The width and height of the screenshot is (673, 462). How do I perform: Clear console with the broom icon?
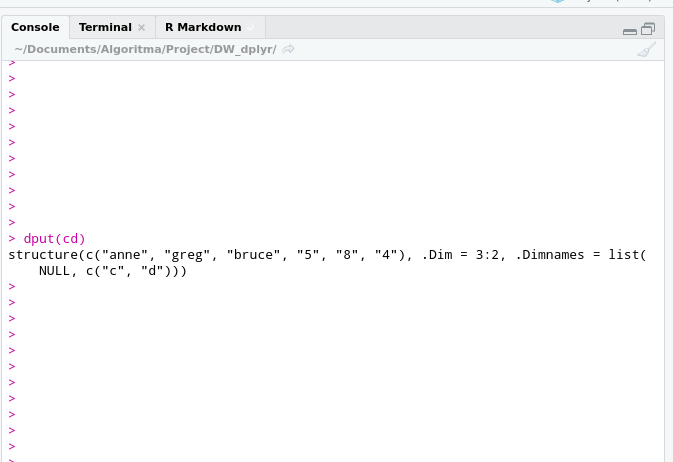click(x=646, y=49)
